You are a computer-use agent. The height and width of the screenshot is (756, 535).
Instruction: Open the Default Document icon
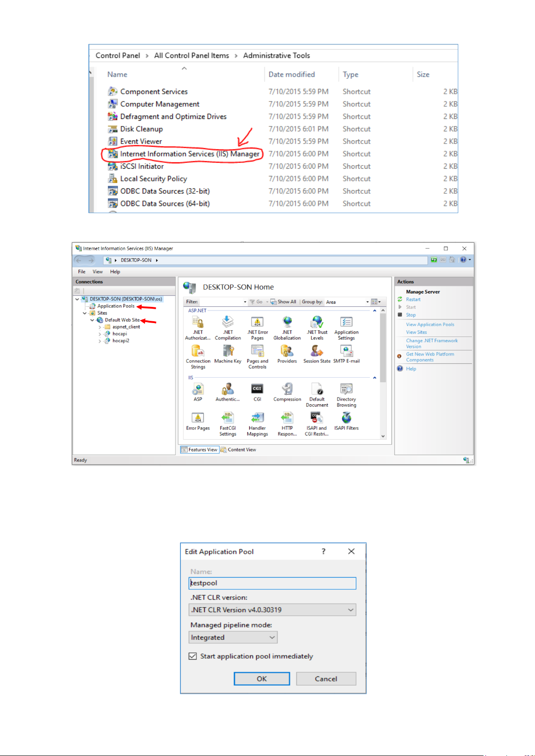coord(317,389)
